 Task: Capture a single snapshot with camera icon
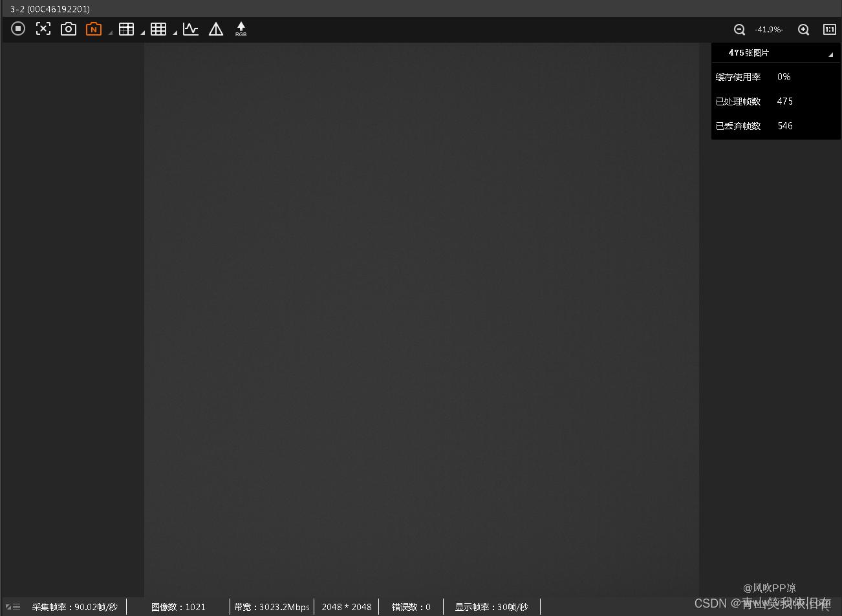tap(69, 29)
